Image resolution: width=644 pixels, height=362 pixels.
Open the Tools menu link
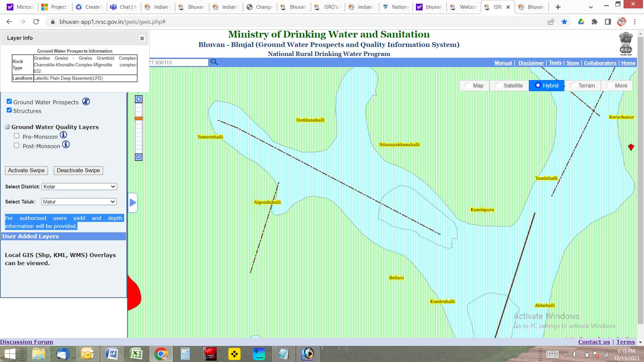[x=555, y=63]
